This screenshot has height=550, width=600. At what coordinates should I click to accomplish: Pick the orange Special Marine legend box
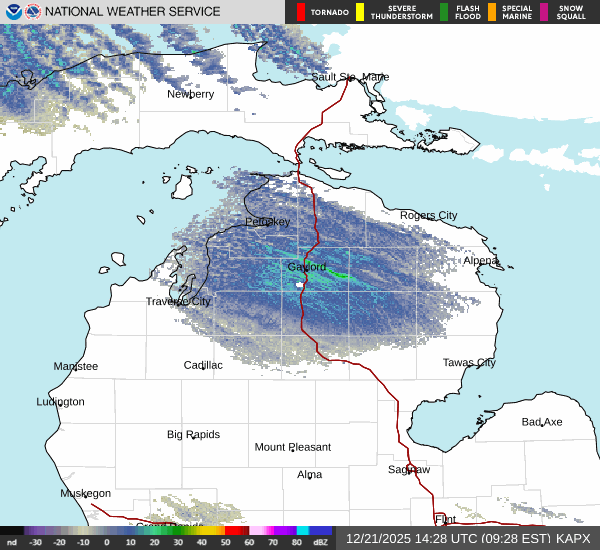(492, 12)
